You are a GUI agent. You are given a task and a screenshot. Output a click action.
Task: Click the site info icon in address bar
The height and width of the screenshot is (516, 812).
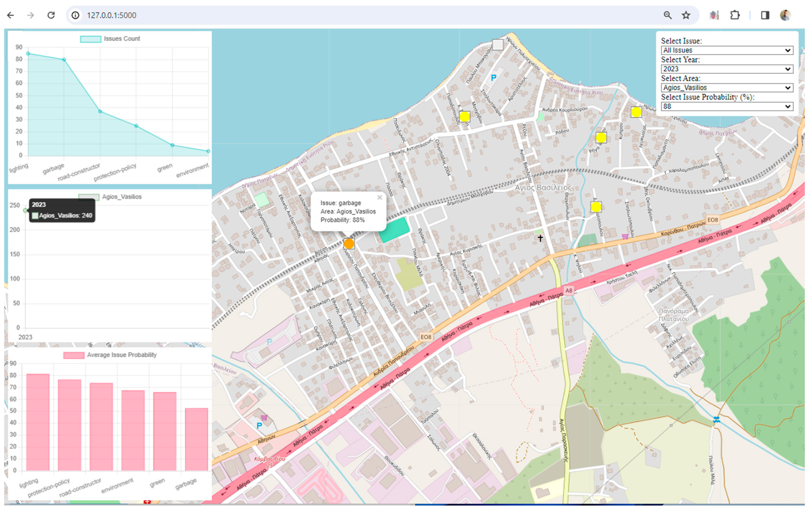click(x=76, y=15)
